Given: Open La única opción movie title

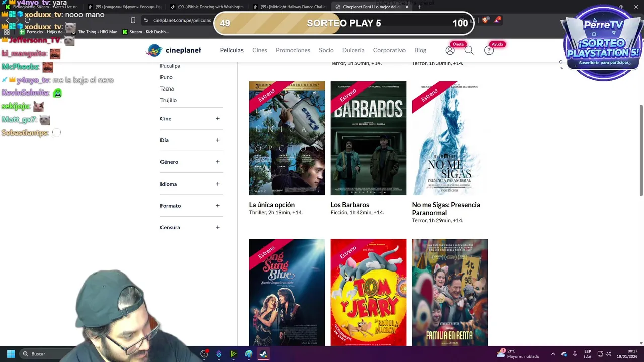Looking at the screenshot, I should tap(272, 205).
